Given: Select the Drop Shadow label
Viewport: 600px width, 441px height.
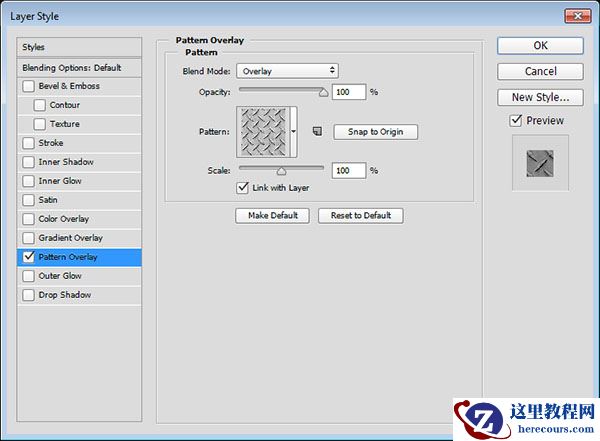Looking at the screenshot, I should (65, 295).
